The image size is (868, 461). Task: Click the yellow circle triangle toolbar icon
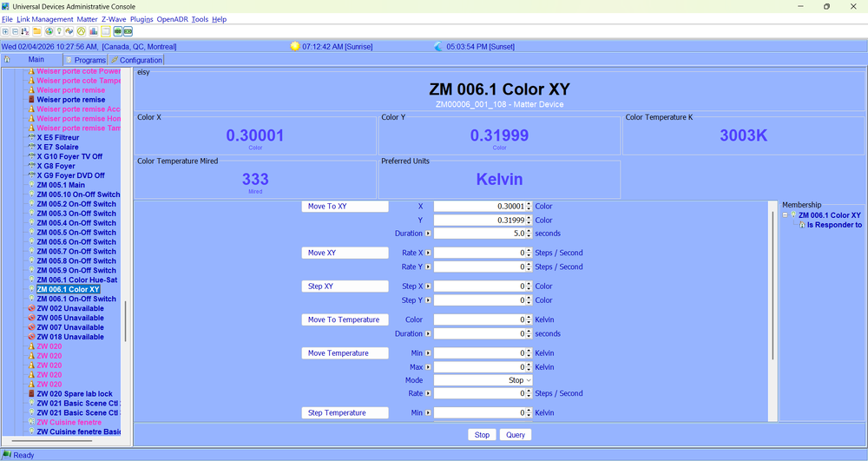[81, 31]
